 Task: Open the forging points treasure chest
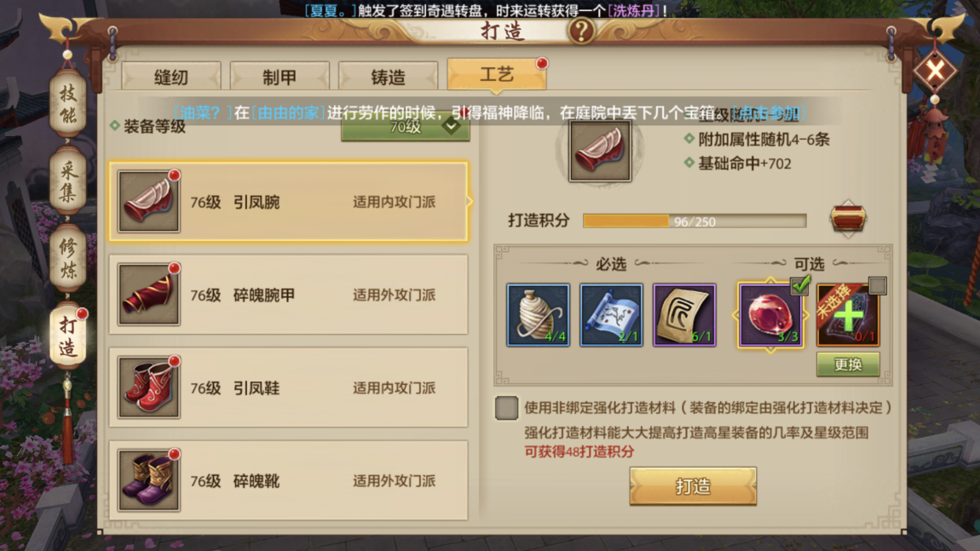tap(848, 219)
